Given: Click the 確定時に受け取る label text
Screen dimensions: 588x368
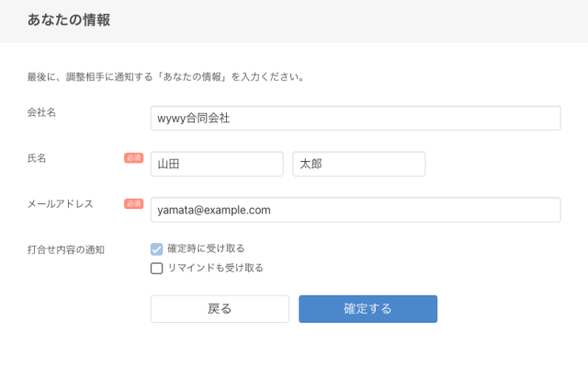Looking at the screenshot, I should (206, 248).
